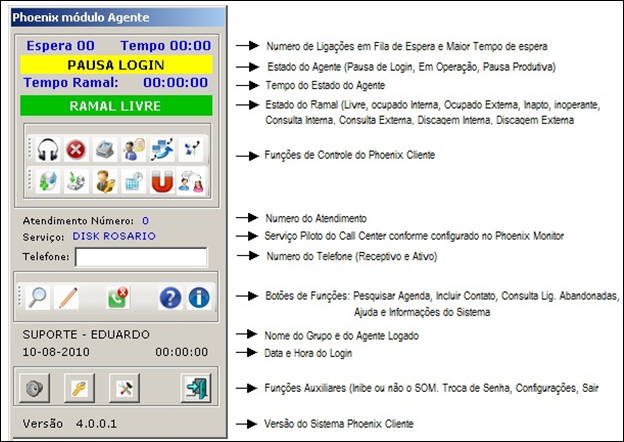Click the SUPORTE - EDUARDO agent name
The image size is (624, 442).
86,335
